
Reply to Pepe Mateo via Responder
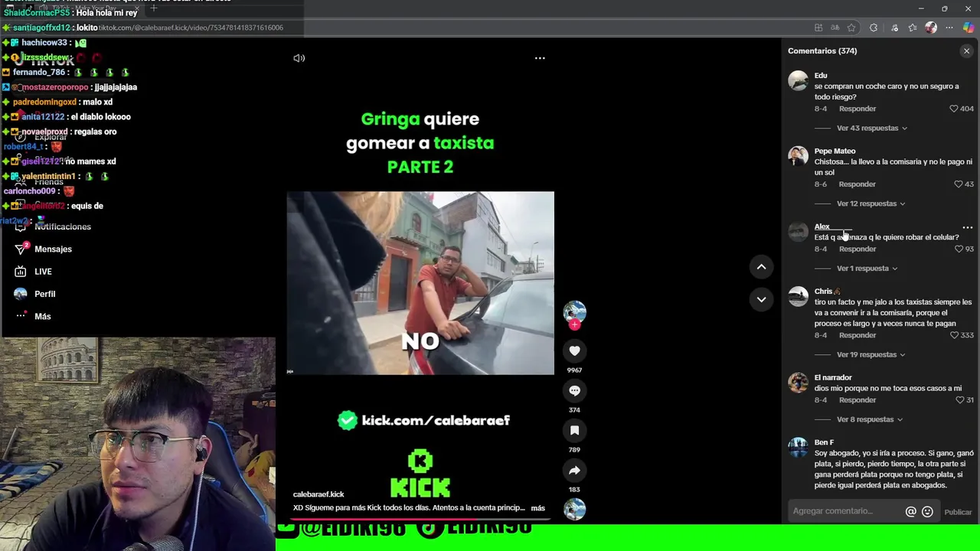coord(857,184)
